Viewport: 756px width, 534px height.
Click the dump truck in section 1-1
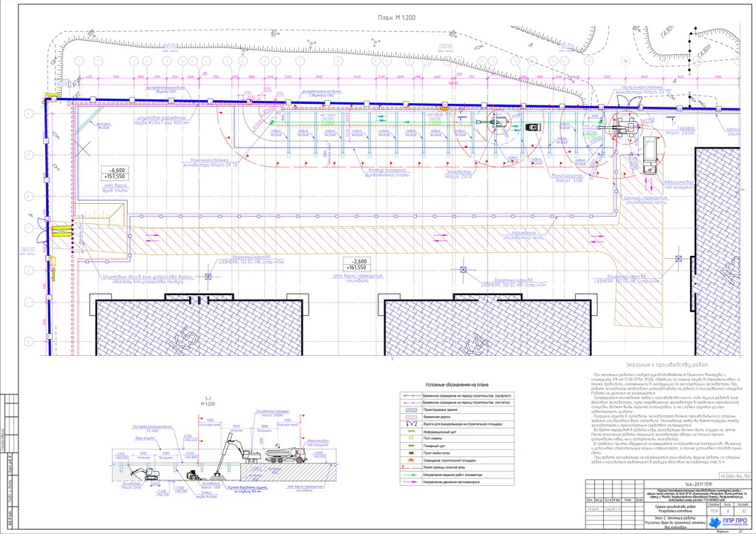pyautogui.click(x=284, y=454)
